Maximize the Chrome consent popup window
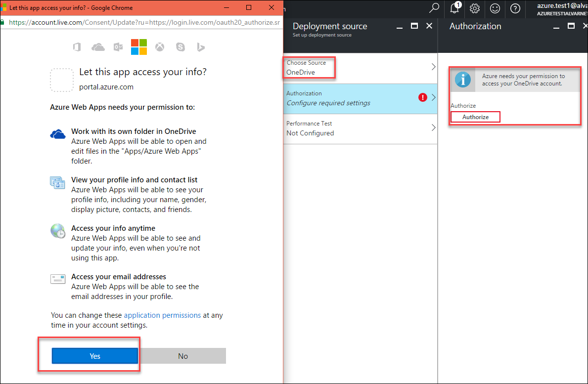The image size is (588, 384). (249, 7)
